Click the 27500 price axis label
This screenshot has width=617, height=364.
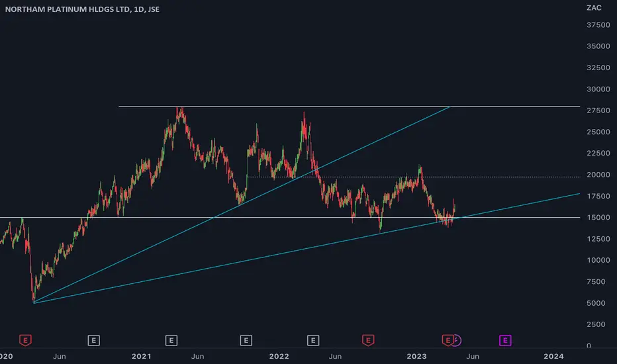tap(598, 111)
